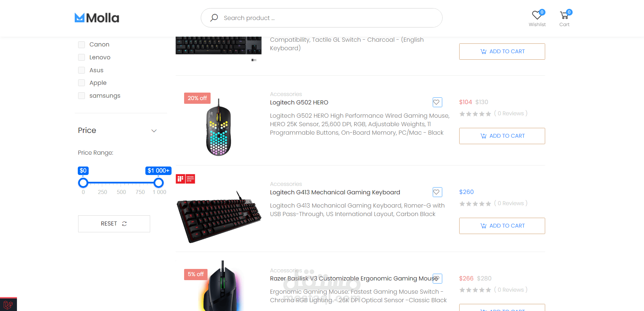Viewport: 644px width, 311px height.
Task: Add Logitech G413 keyboard to wishlist
Action: pyautogui.click(x=437, y=192)
